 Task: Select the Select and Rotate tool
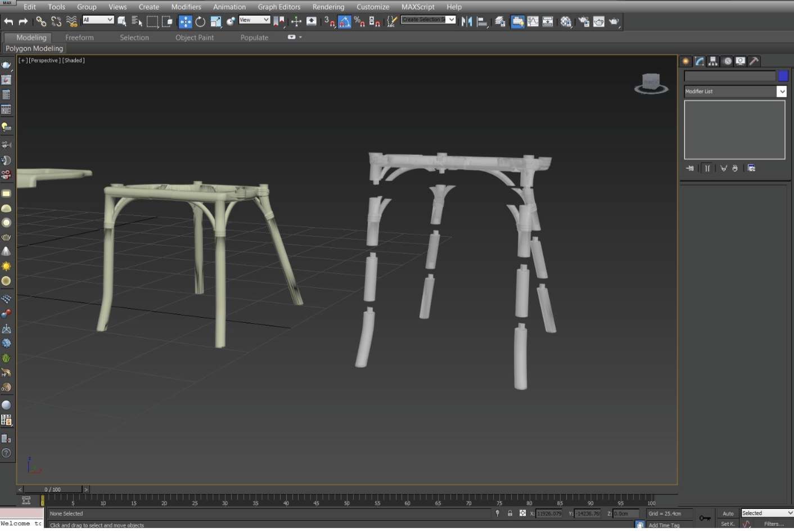pos(200,22)
